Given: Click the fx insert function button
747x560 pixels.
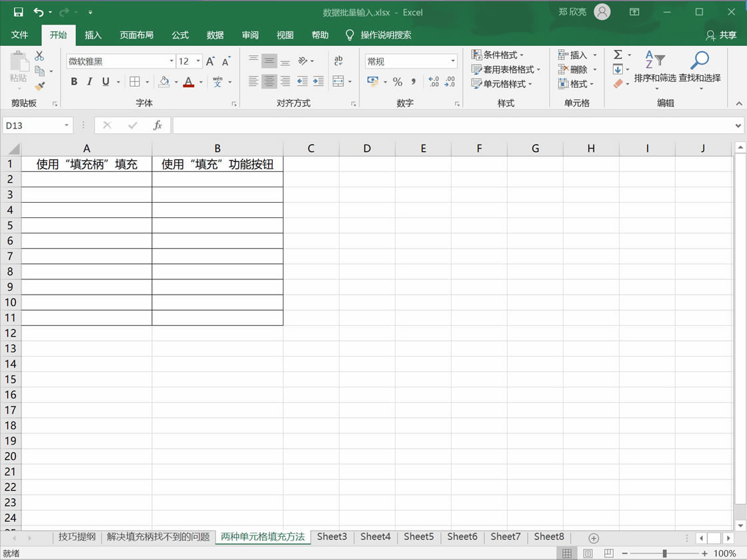Looking at the screenshot, I should [x=159, y=125].
